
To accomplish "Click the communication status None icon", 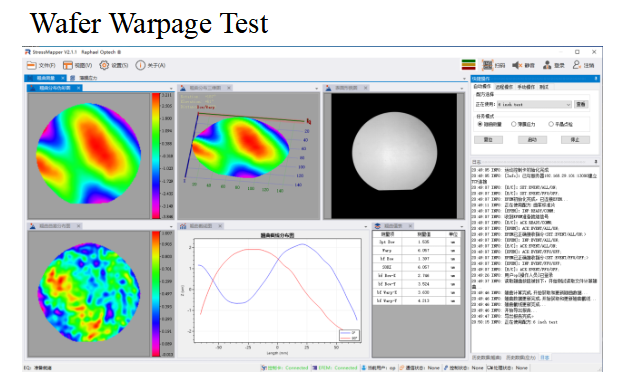I will point(402,368).
